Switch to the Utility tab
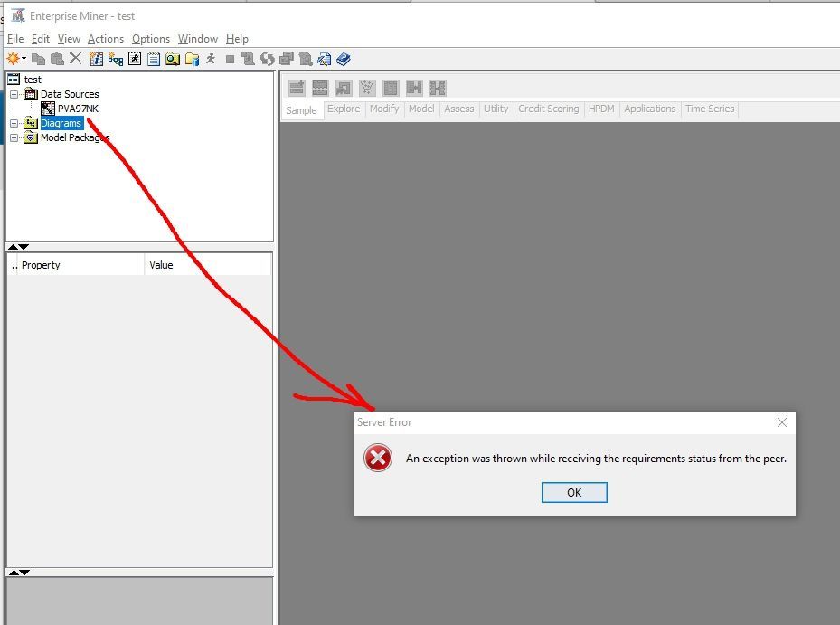840x625 pixels. click(x=496, y=109)
